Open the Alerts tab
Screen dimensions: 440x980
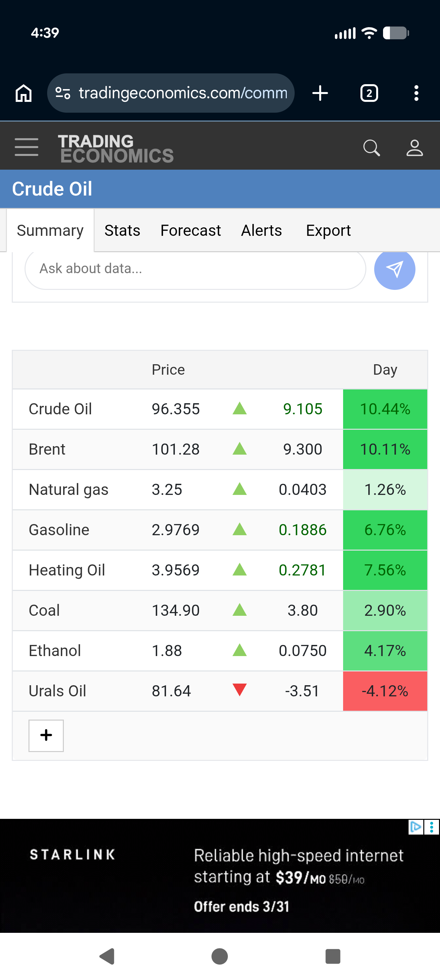(261, 231)
